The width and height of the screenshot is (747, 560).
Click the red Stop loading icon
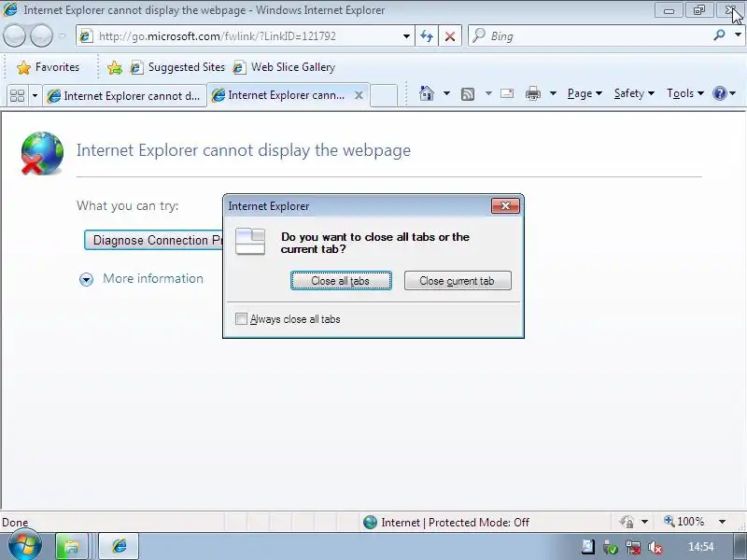pyautogui.click(x=450, y=36)
